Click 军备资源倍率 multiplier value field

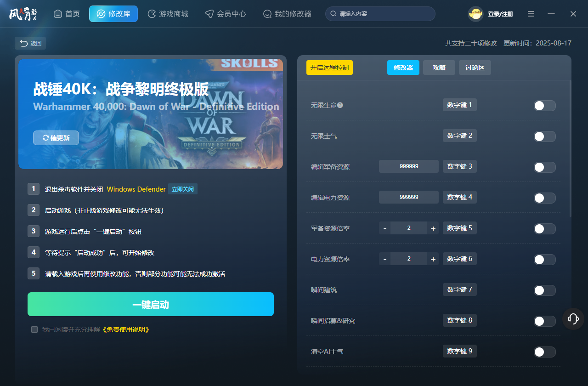click(409, 228)
